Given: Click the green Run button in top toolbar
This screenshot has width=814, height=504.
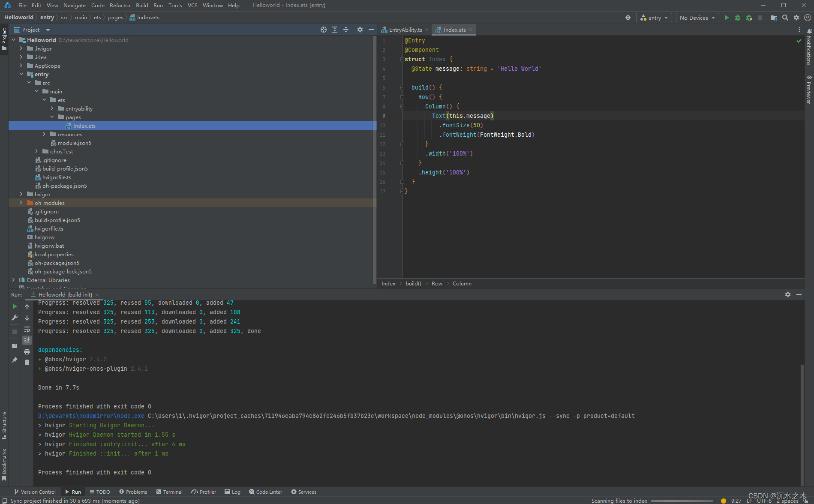Looking at the screenshot, I should click(727, 18).
